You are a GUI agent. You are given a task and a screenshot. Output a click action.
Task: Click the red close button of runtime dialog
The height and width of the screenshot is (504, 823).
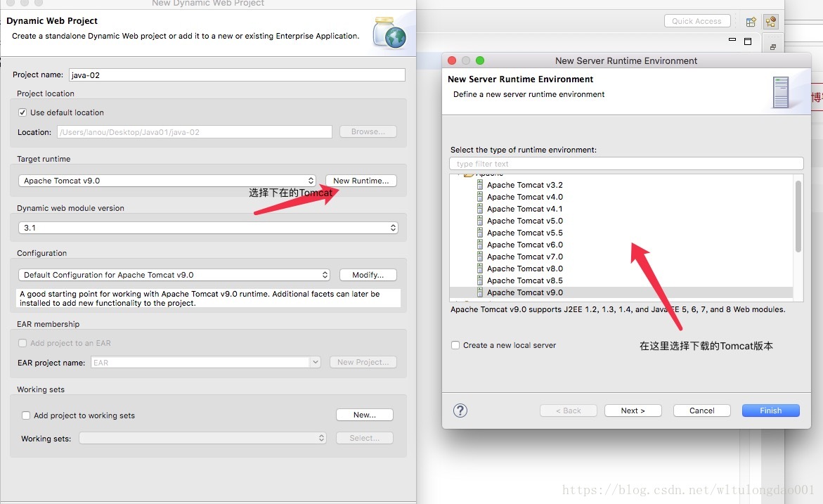coord(452,60)
